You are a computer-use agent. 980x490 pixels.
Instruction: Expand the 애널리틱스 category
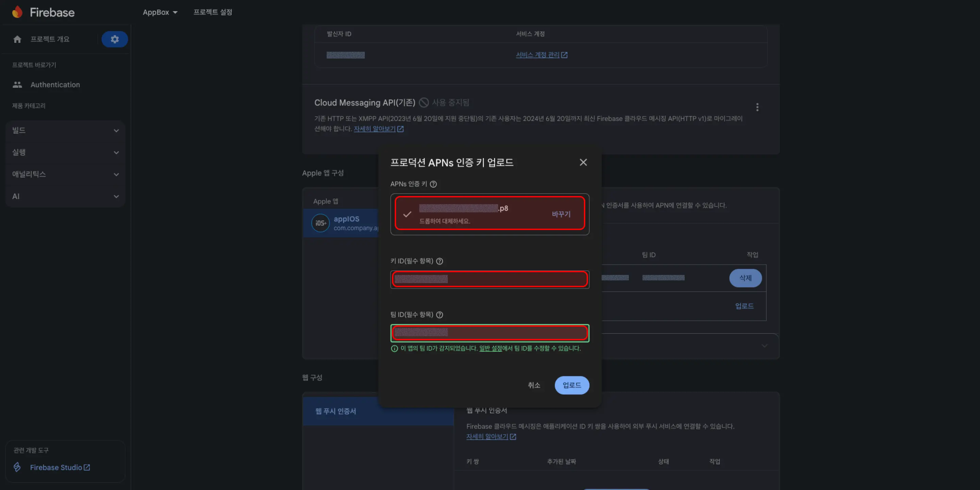coord(65,175)
